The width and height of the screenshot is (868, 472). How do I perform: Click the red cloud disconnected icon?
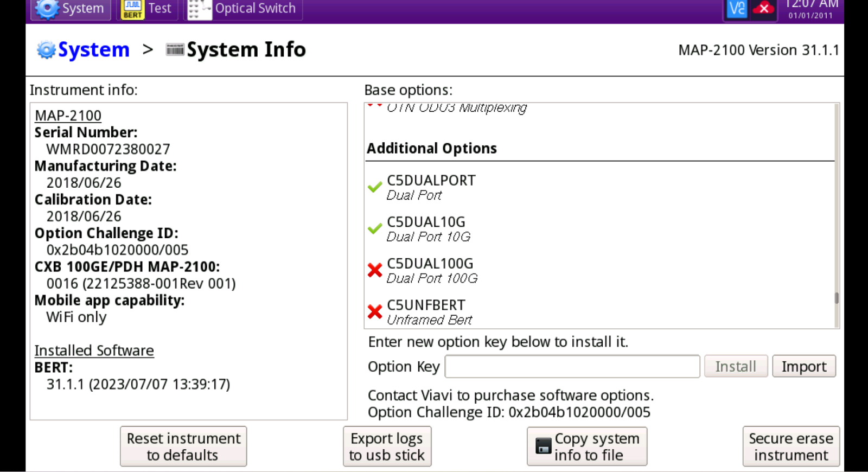coord(763,9)
